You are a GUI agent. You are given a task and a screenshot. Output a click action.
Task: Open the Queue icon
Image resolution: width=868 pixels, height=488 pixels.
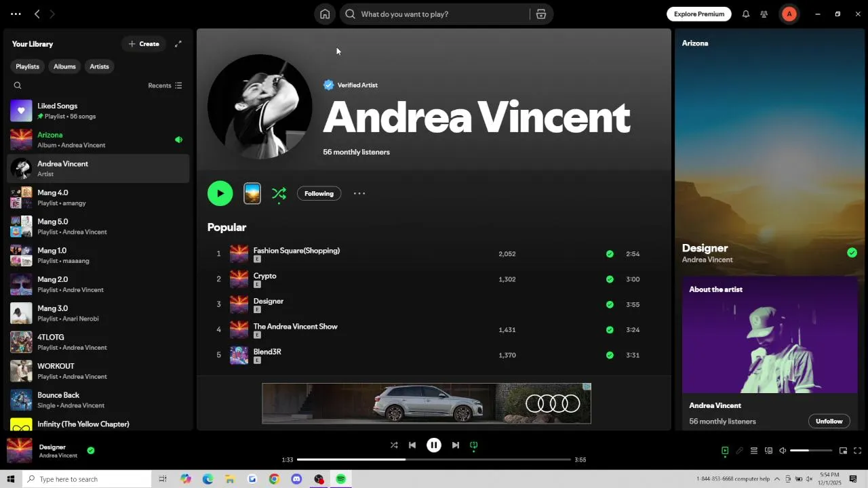click(x=753, y=451)
